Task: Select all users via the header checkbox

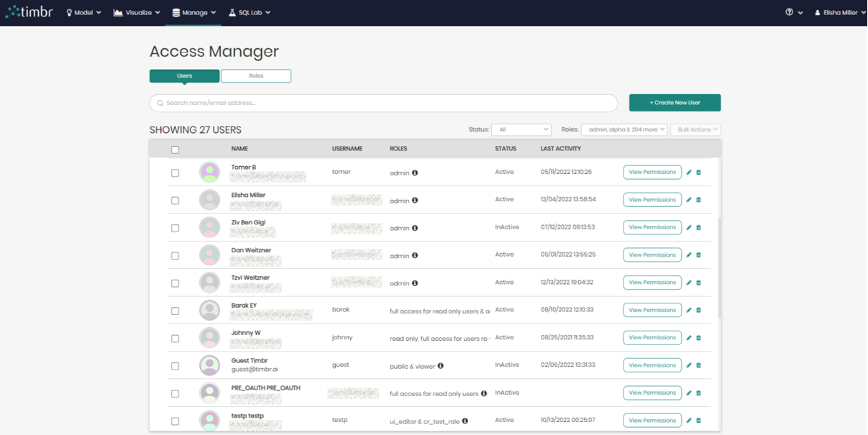Action: (175, 148)
